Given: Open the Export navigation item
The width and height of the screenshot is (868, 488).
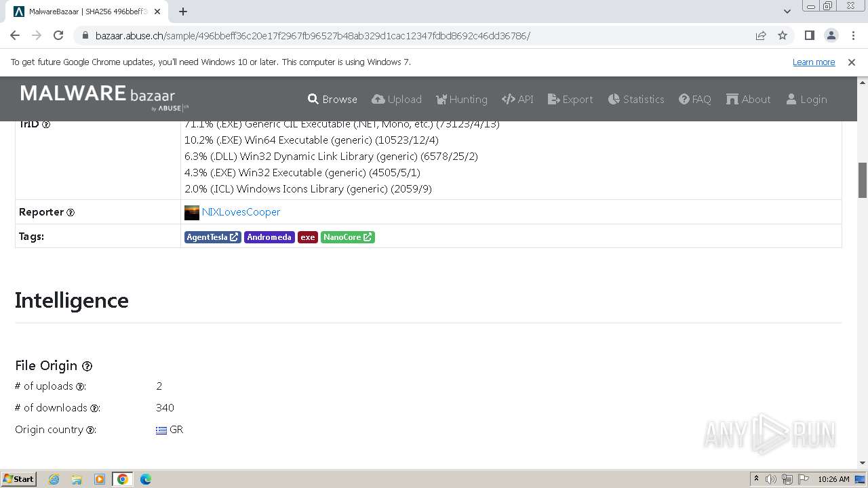Looking at the screenshot, I should click(x=570, y=99).
